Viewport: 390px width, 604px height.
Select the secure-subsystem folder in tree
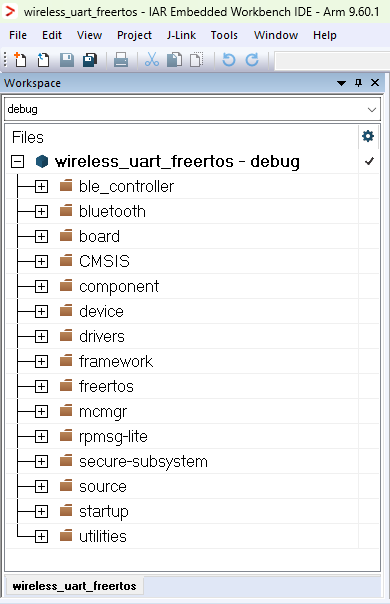point(143,461)
